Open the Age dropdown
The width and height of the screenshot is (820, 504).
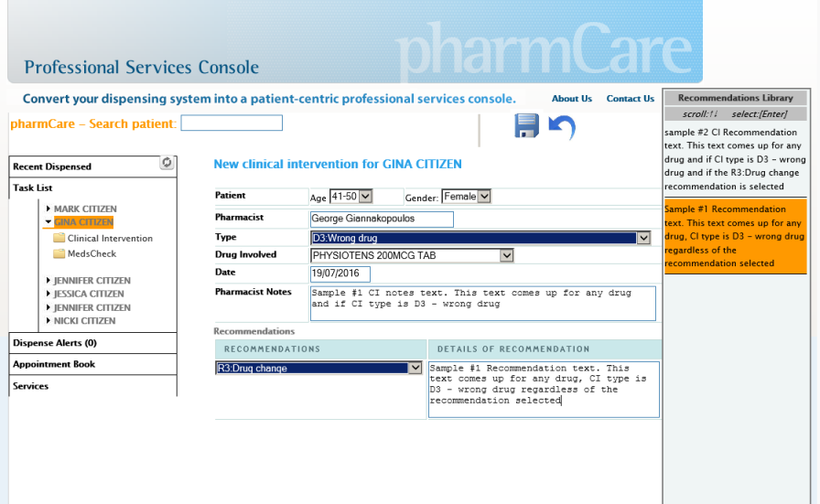351,197
